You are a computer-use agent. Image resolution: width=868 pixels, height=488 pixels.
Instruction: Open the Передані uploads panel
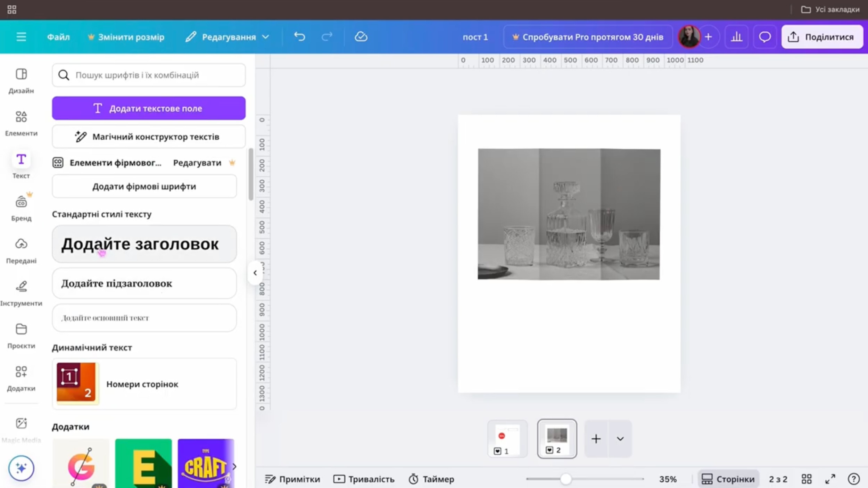coord(21,250)
